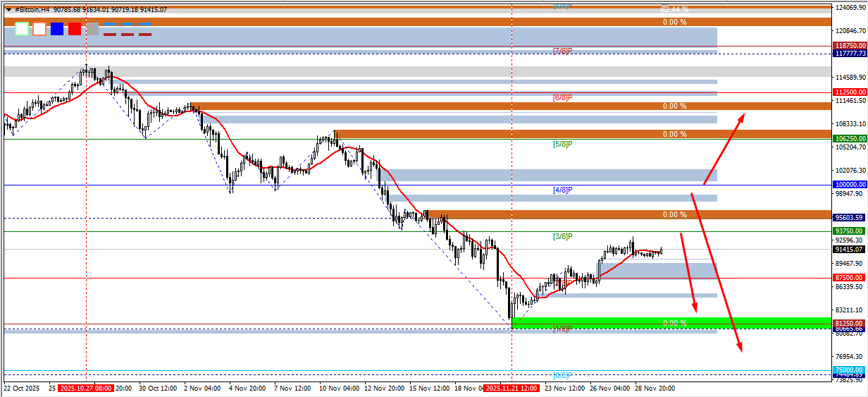Click the 2 Nov 04:00 time label
This screenshot has height=397, width=868.
click(204, 389)
